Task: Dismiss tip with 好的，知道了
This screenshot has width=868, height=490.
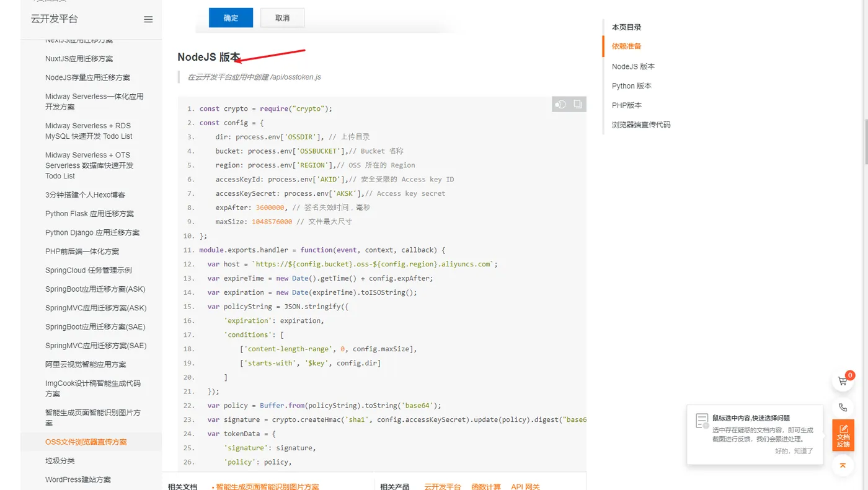Action: click(x=794, y=451)
